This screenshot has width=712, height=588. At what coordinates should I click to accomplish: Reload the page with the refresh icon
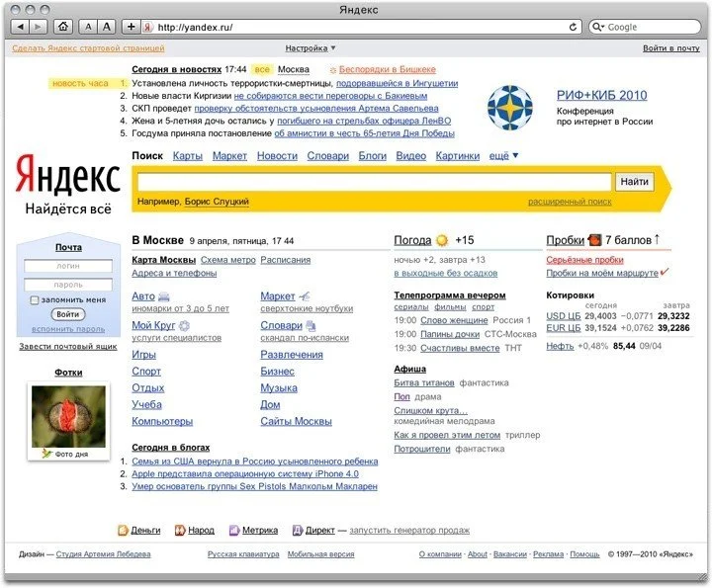573,28
